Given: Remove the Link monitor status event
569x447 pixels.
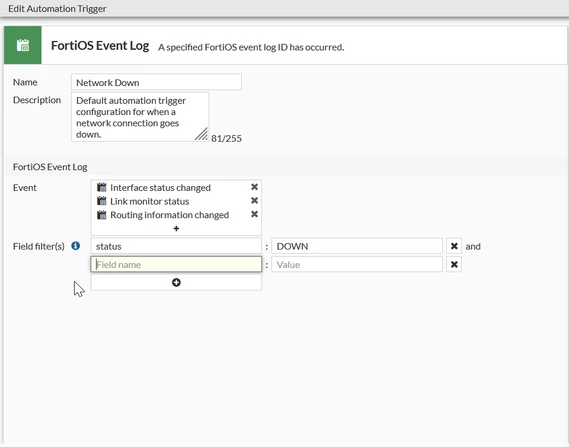Looking at the screenshot, I should pos(254,201).
